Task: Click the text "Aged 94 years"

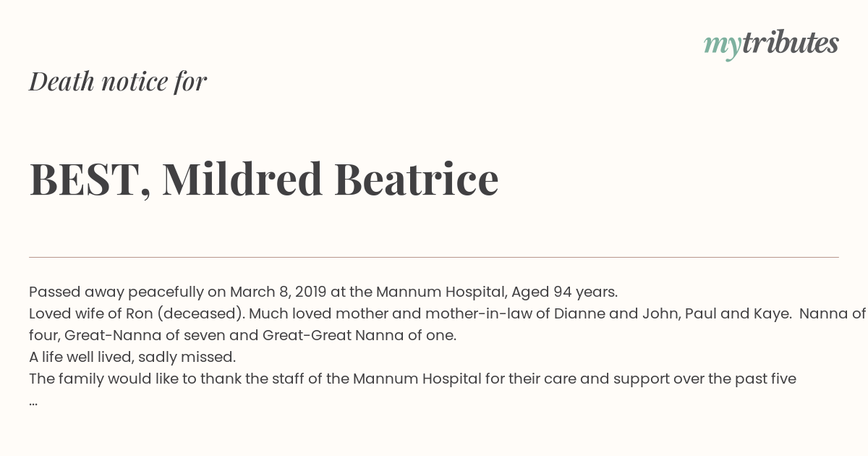Action: [563, 292]
